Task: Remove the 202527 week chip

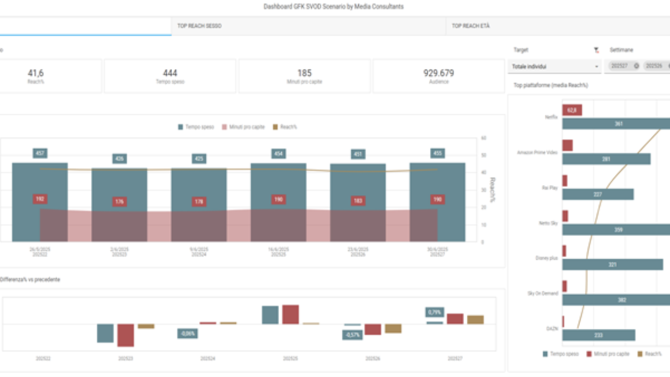Action: click(636, 66)
